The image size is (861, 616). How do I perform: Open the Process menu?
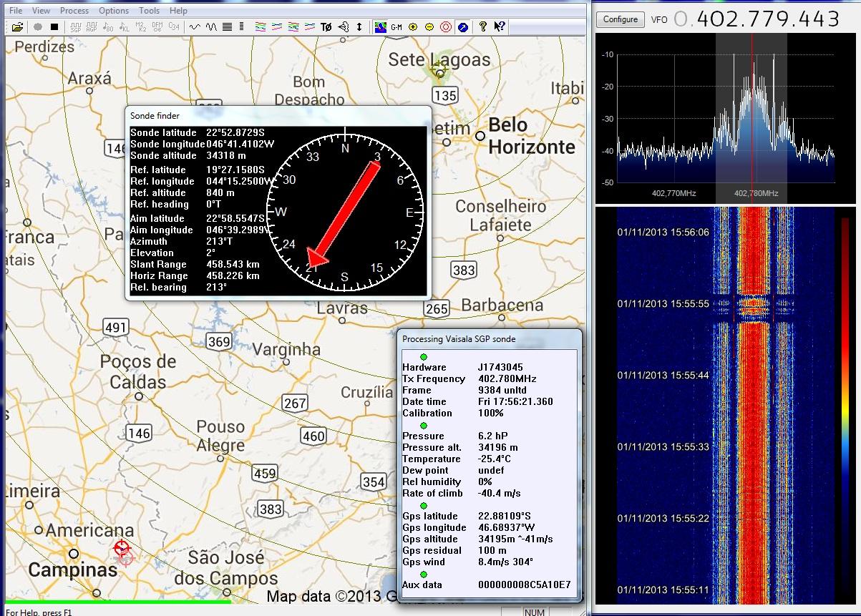click(74, 11)
